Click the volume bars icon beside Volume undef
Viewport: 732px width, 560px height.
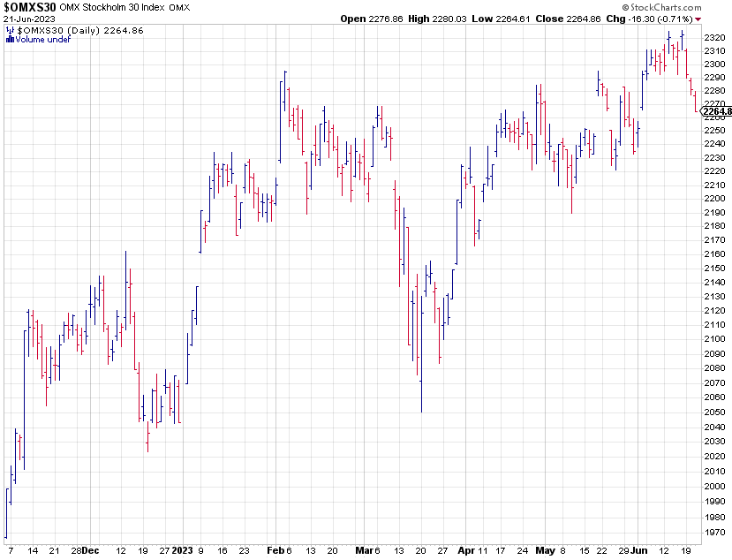coord(10,40)
